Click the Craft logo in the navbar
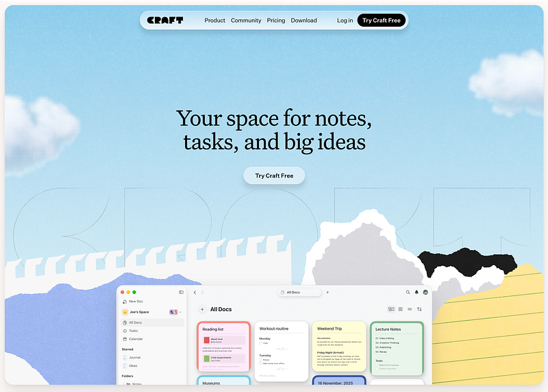 (x=165, y=21)
